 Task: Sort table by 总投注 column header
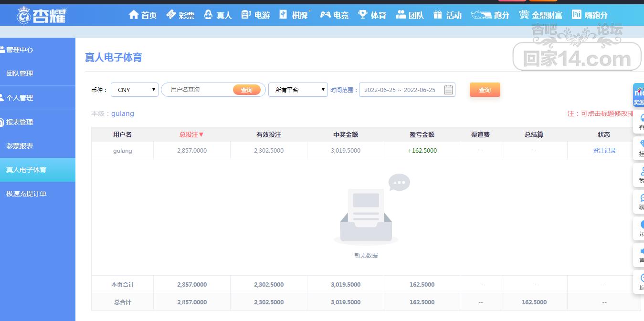(x=191, y=135)
